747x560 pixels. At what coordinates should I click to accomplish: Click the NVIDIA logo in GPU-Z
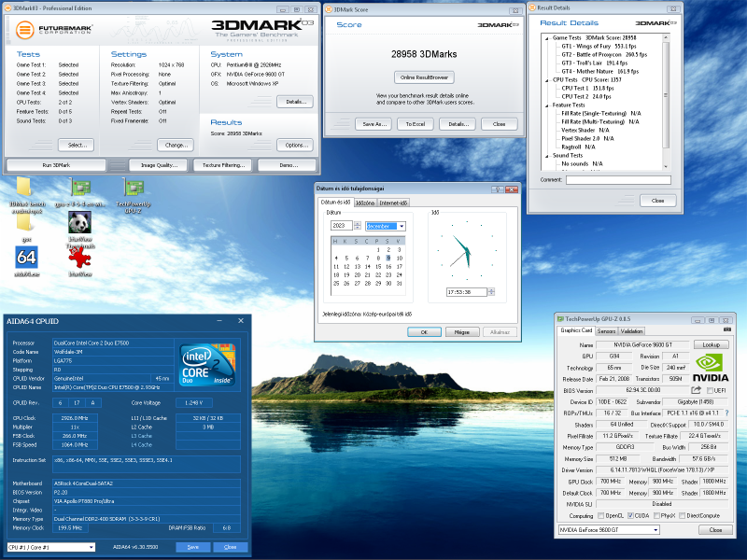711,368
